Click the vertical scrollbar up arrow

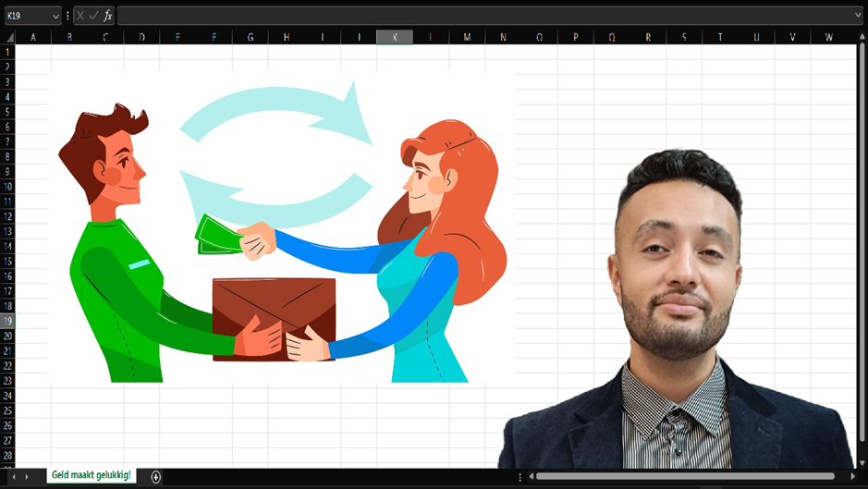(862, 37)
